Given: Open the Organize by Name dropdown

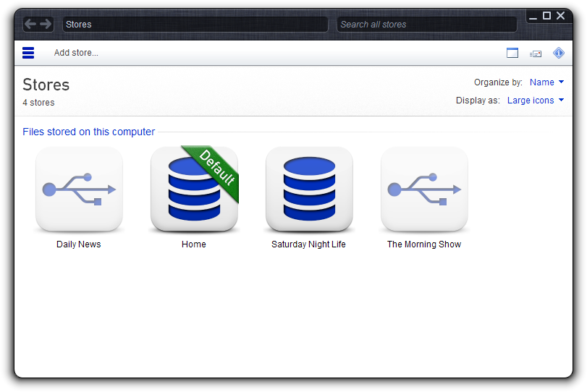Looking at the screenshot, I should [546, 82].
